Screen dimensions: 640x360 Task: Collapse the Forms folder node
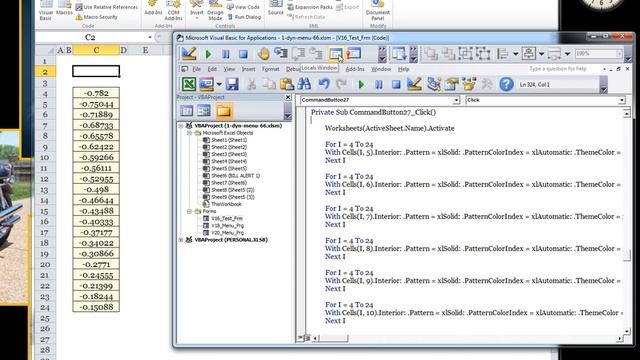[189, 211]
